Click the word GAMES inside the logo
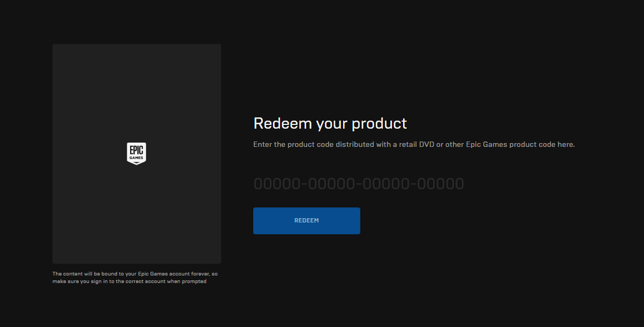Screen dimensions: 644x327 137,158
